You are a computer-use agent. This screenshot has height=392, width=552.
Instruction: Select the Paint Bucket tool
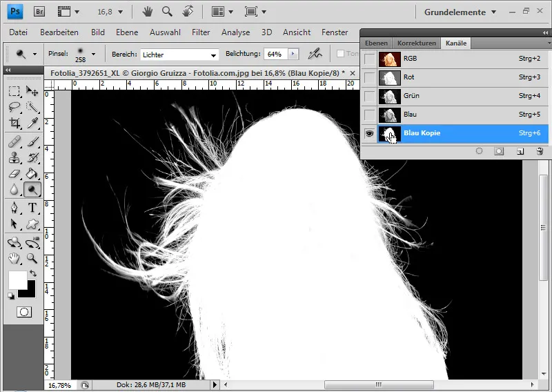32,174
